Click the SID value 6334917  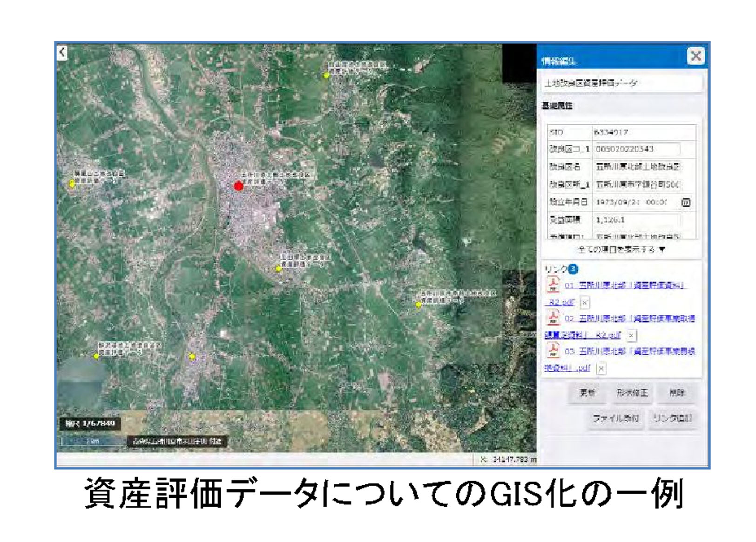click(611, 133)
